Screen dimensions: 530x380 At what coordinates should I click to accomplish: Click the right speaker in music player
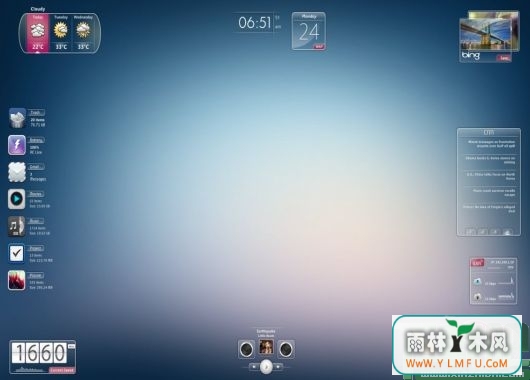tap(286, 349)
